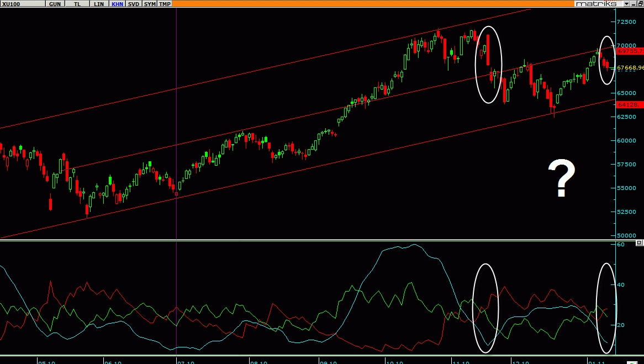Click the matriks logo
Viewport: 644px width, 364px height.
point(598,4)
